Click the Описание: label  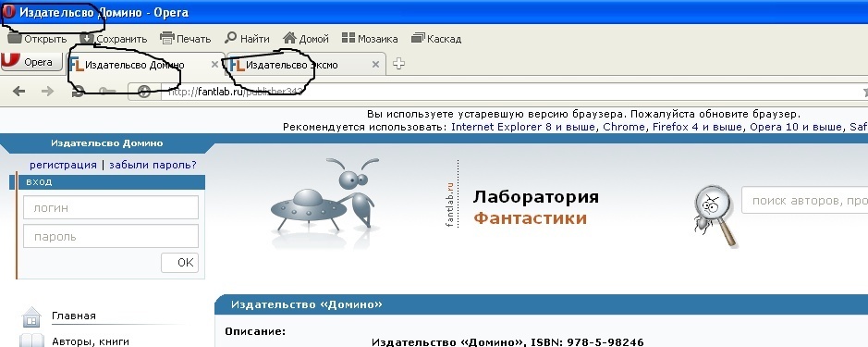pyautogui.click(x=255, y=331)
